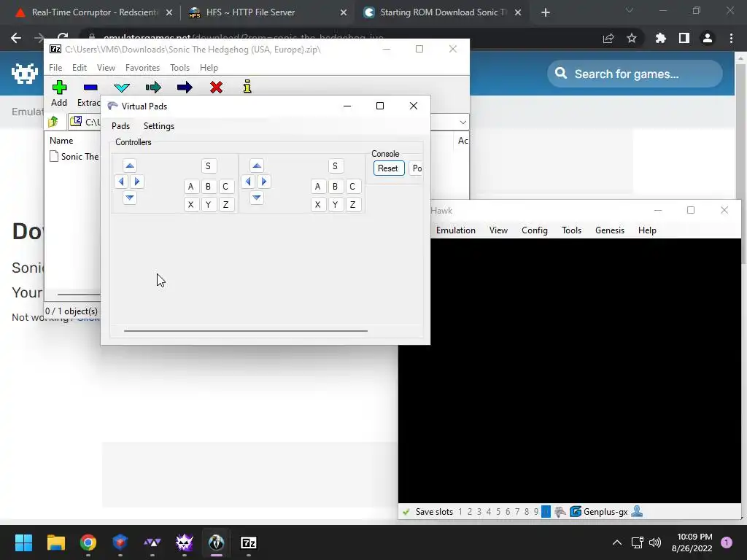
Task: Open Windows Start menu
Action: (23, 542)
